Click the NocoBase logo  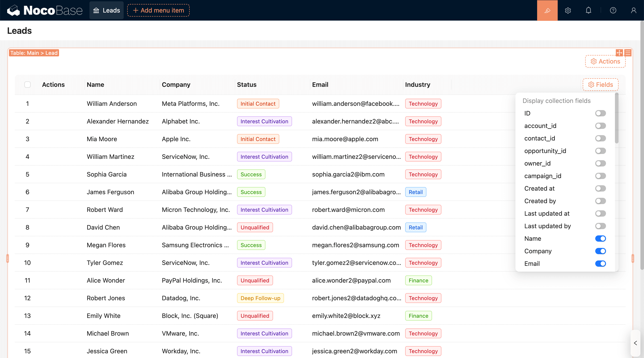coord(44,10)
